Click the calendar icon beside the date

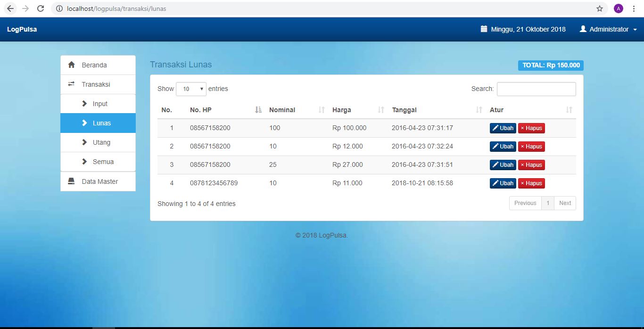pyautogui.click(x=484, y=29)
